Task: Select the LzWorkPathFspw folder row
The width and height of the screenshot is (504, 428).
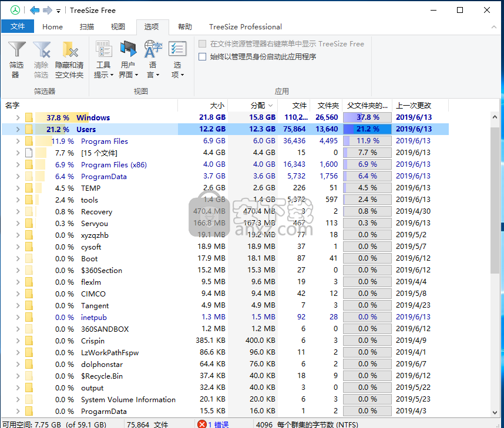Action: click(x=225, y=352)
